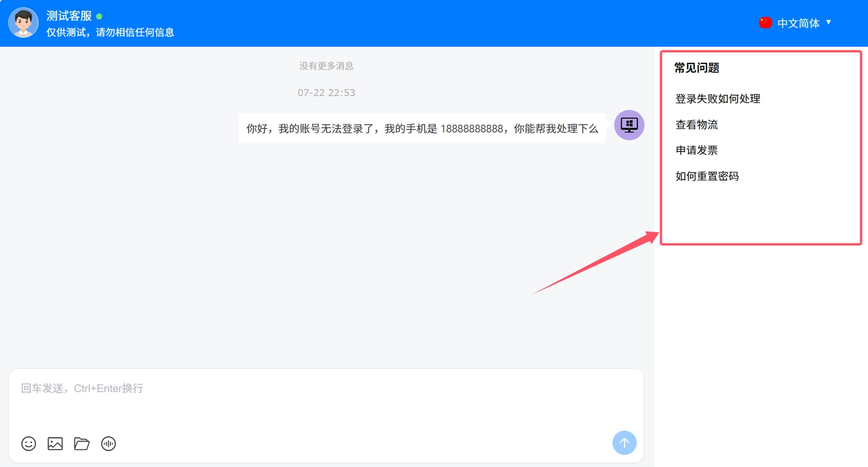The width and height of the screenshot is (868, 467).
Task: Open the file folder attachment icon
Action: pyautogui.click(x=82, y=444)
